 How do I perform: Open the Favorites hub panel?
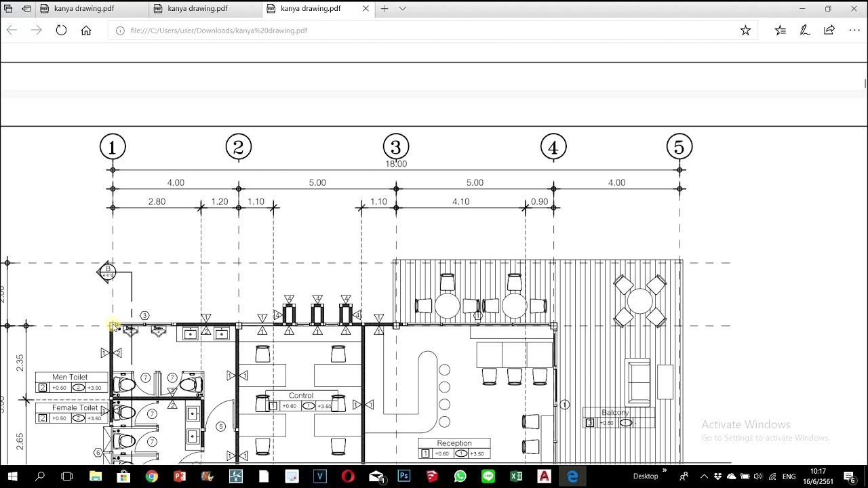pyautogui.click(x=781, y=30)
